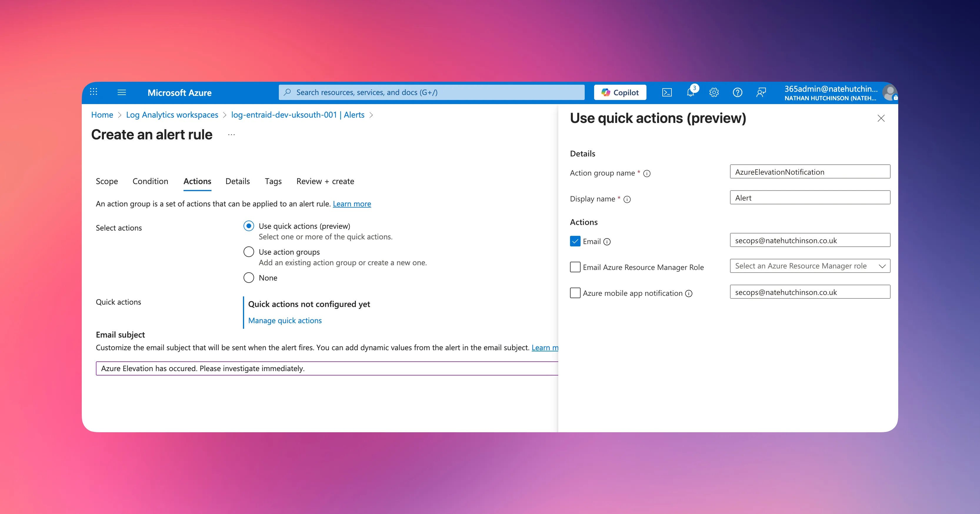Viewport: 980px width, 514px height.
Task: Open Cloud Shell from the top bar
Action: pos(667,92)
